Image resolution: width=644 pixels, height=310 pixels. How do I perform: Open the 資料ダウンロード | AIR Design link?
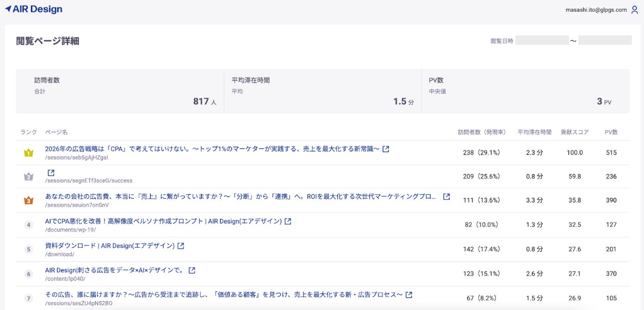coord(110,246)
